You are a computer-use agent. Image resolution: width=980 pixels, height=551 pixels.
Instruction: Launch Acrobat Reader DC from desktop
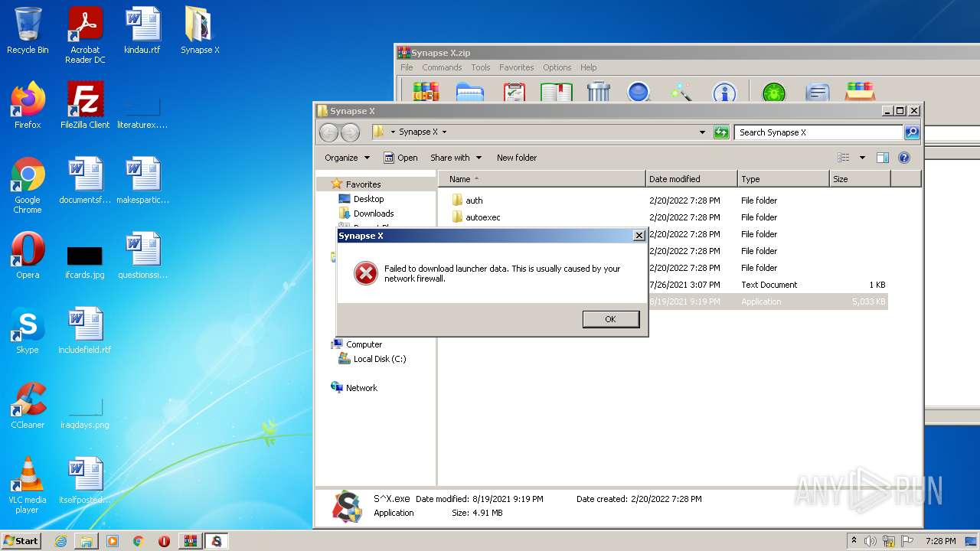click(x=85, y=35)
